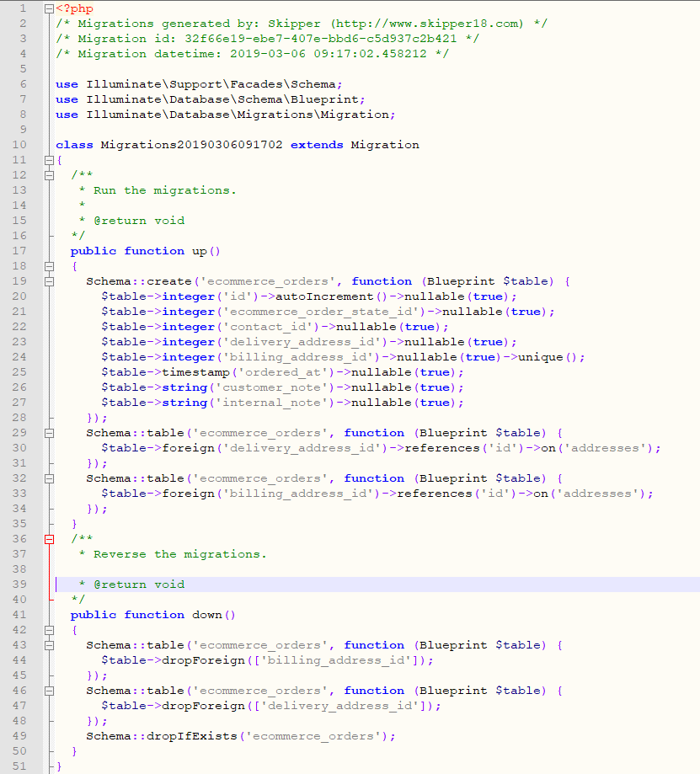
Task: Click the 'internal_note' string
Action: pyautogui.click(x=271, y=403)
